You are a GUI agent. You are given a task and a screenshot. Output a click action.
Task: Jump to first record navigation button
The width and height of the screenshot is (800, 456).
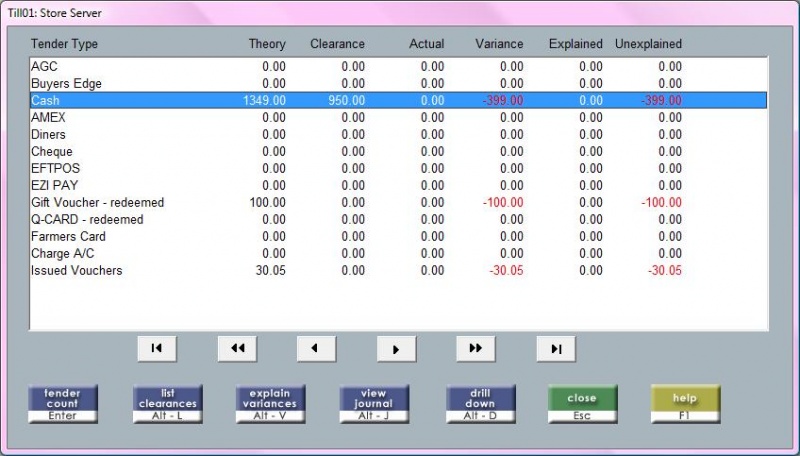(x=157, y=348)
